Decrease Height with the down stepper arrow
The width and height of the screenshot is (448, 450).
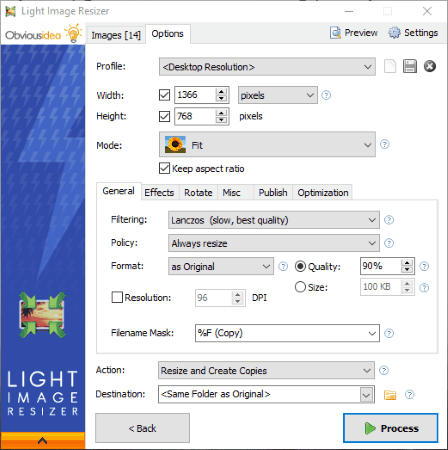point(221,120)
